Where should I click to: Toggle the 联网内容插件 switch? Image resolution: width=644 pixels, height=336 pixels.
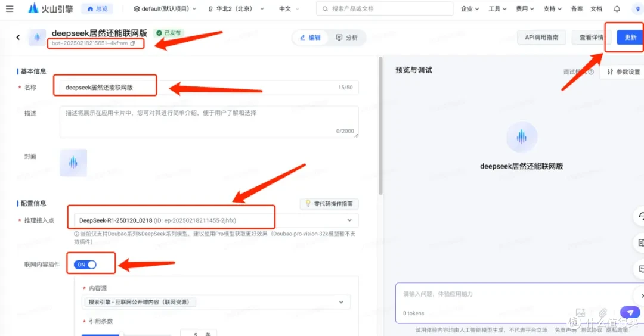85,265
